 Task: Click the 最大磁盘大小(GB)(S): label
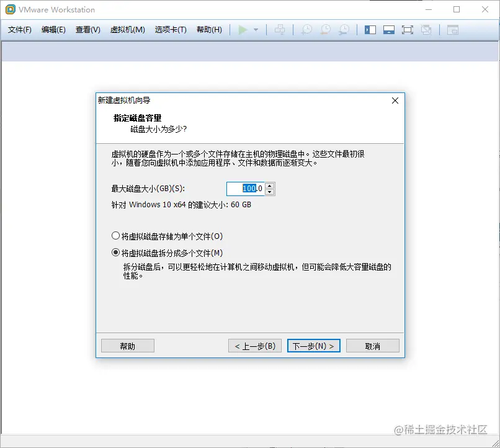[x=148, y=189]
